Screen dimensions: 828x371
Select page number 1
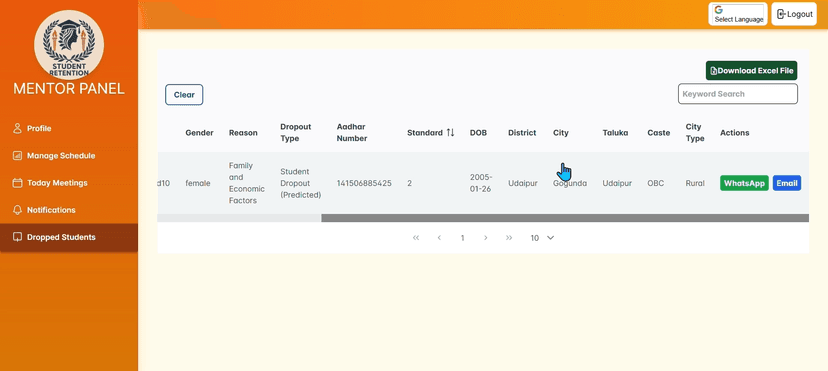463,238
